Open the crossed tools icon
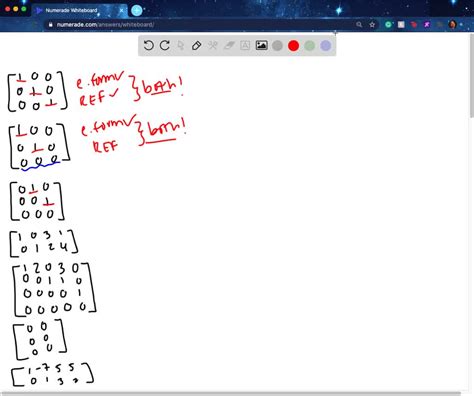The width and height of the screenshot is (474, 396). pyautogui.click(x=213, y=45)
